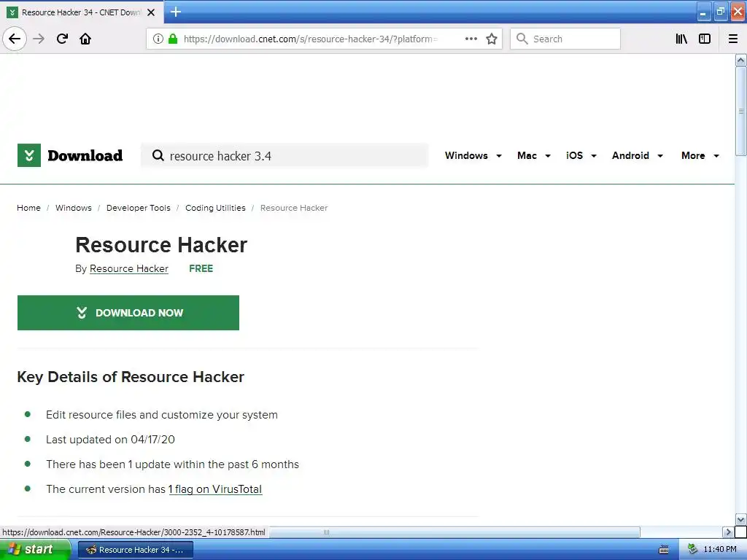Viewport: 747px width, 560px height.
Task: Open a new tab with plus button
Action: 176,12
